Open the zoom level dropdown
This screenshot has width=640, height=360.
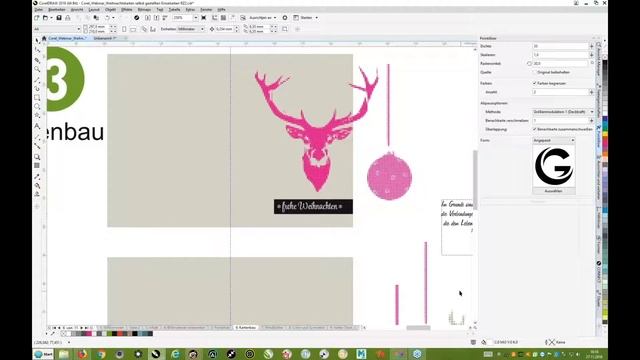point(196,18)
